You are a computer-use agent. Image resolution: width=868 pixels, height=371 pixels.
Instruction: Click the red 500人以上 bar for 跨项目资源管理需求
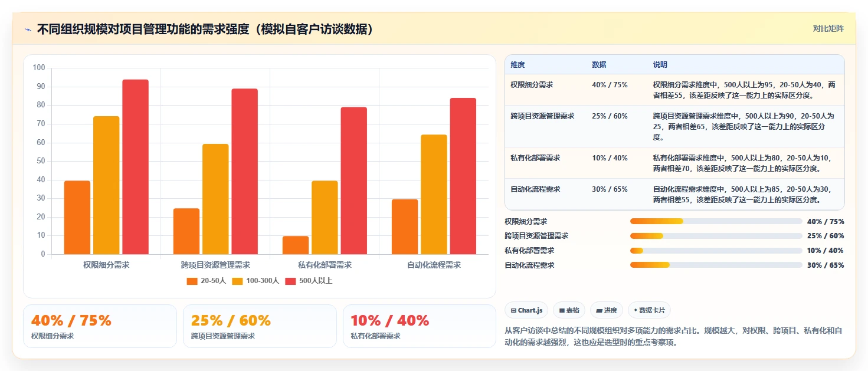pos(245,172)
